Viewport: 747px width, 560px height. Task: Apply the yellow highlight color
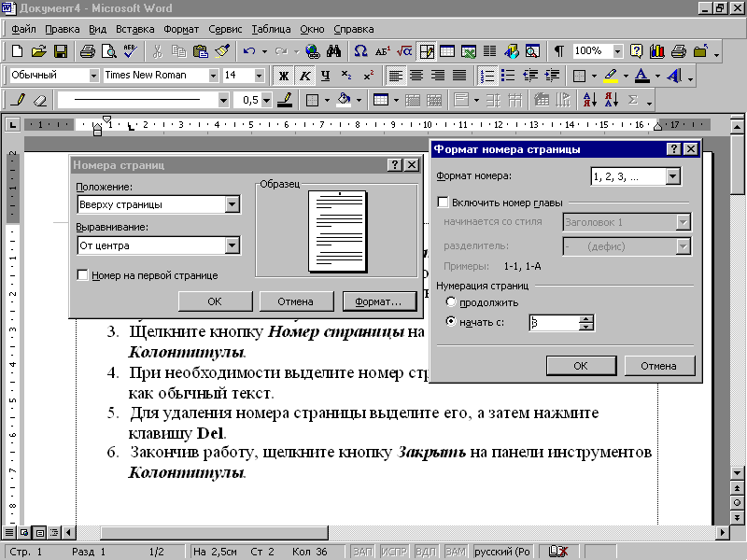pos(611,76)
